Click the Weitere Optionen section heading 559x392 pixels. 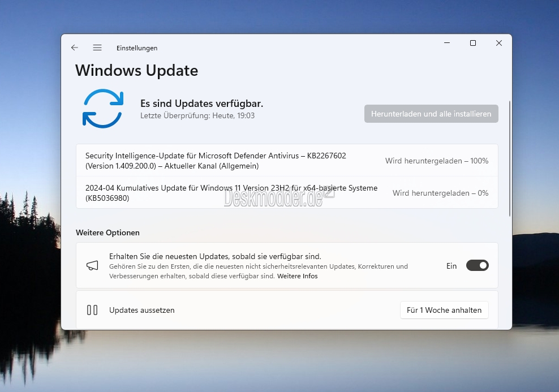[107, 232]
